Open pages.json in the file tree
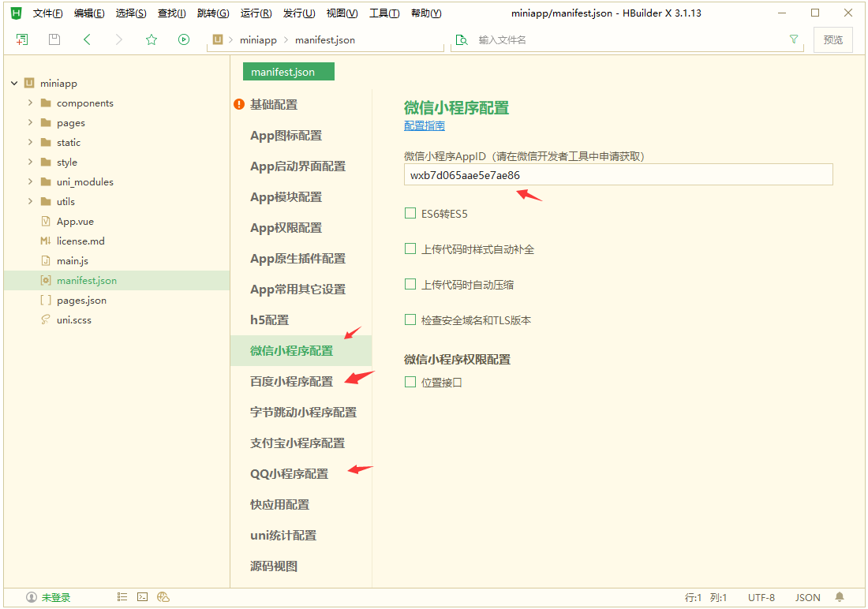Screen dimensions: 868x609 [x=80, y=300]
